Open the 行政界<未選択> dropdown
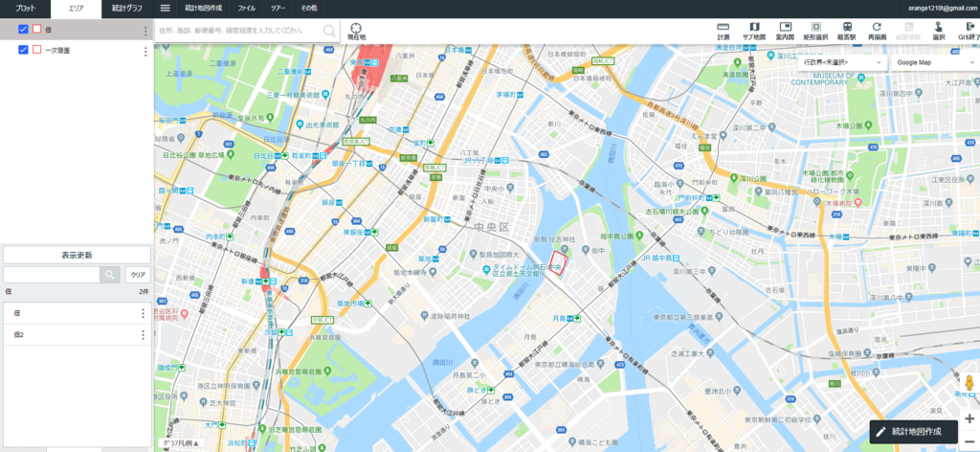Viewport: 980px width, 452px height. [843, 62]
